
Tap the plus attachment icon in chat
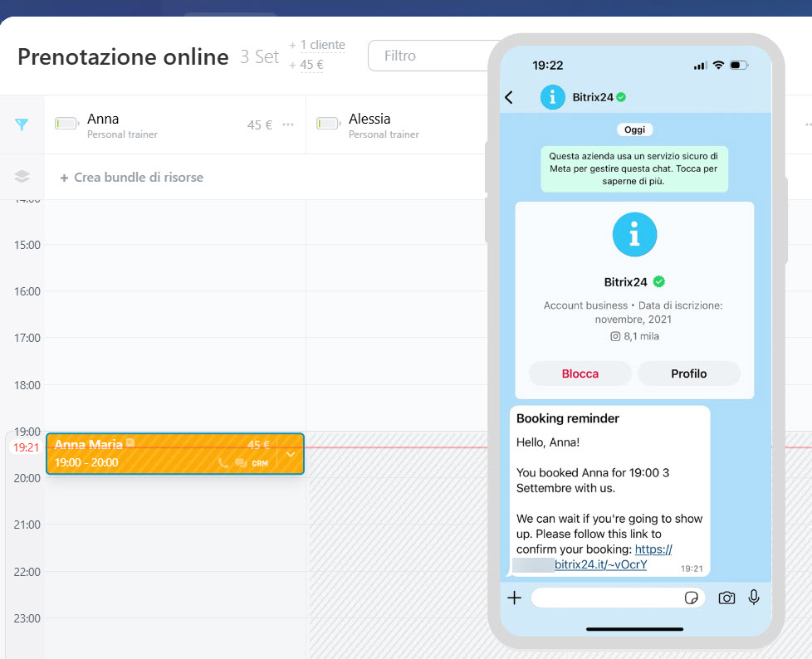pos(514,598)
